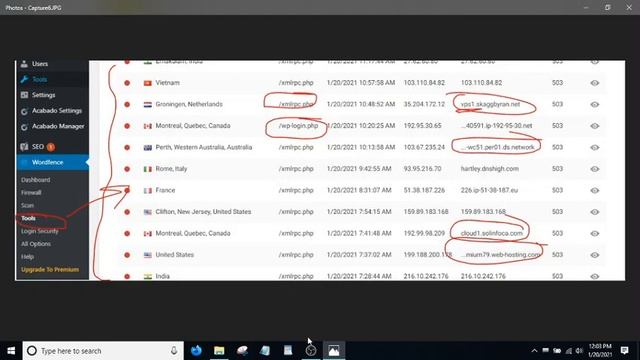Open File Explorer from the taskbar
Screen dimensions: 640x360
click(219, 351)
